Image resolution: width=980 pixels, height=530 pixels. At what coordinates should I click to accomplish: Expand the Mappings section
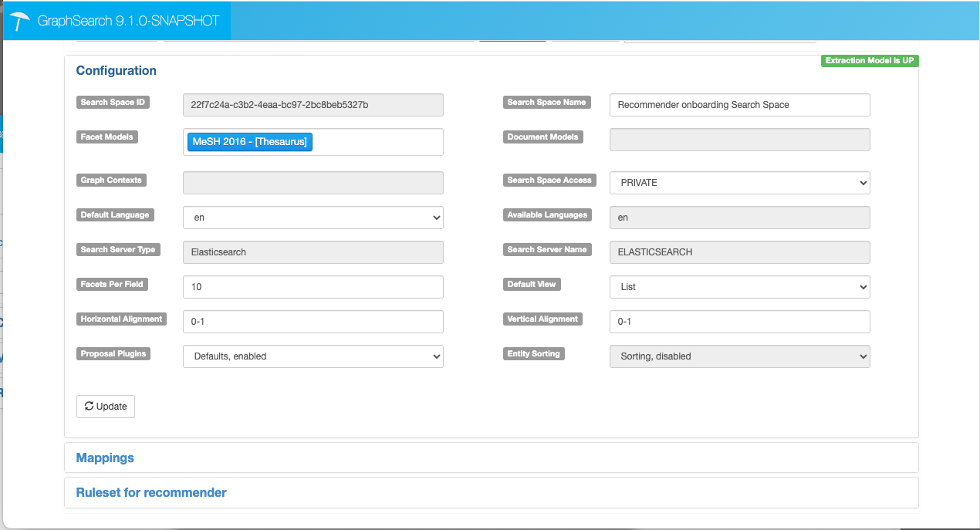pyautogui.click(x=105, y=457)
